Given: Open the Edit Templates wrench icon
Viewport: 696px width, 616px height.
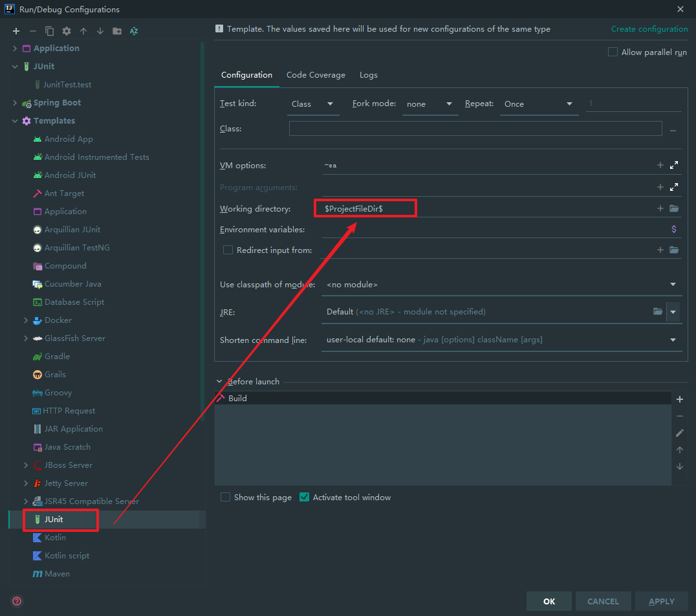Looking at the screenshot, I should (67, 31).
